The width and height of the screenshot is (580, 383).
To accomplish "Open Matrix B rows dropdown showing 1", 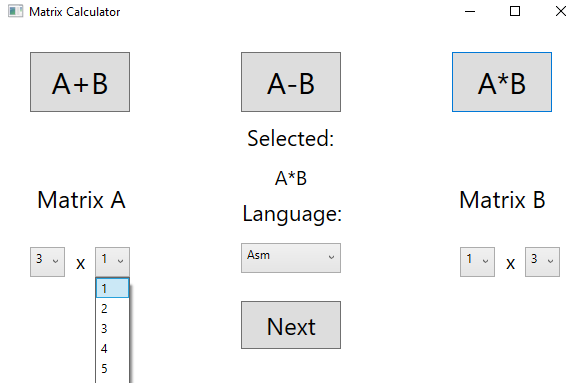I will (x=477, y=262).
